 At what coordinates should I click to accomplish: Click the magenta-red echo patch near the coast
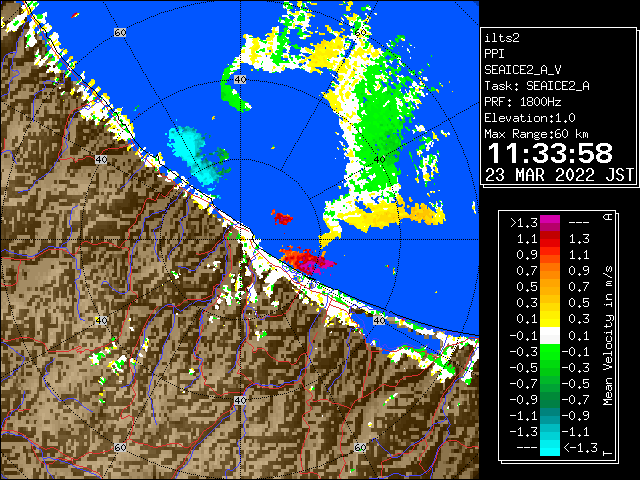coord(307,260)
